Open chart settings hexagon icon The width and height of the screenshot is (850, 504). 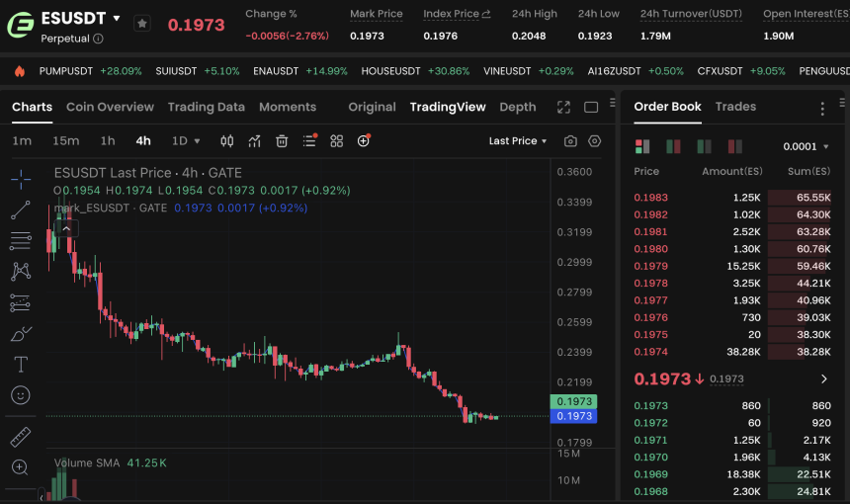pos(595,141)
